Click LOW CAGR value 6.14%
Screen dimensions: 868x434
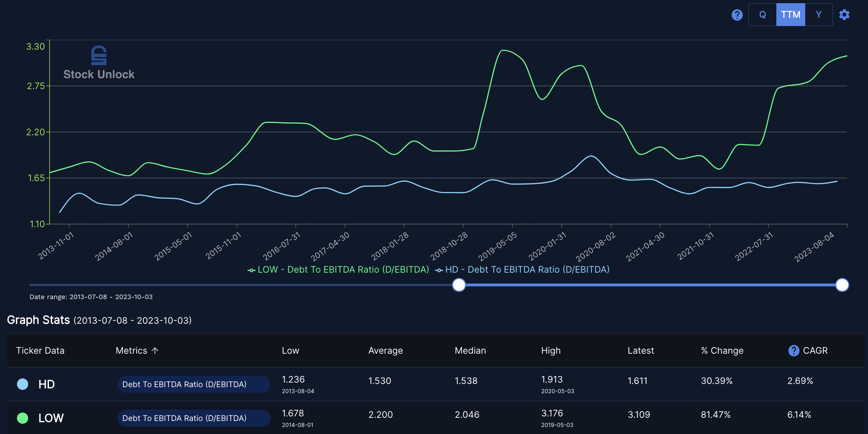[x=799, y=415]
